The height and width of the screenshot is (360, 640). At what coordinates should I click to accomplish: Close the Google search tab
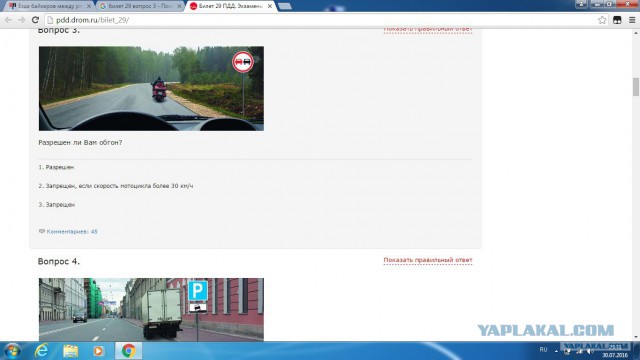click(x=179, y=6)
